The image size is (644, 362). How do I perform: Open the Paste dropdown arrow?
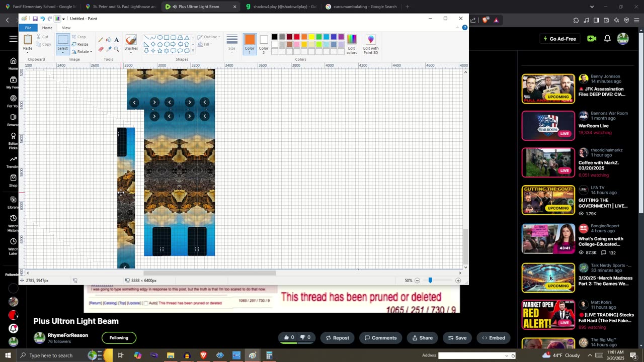pyautogui.click(x=28, y=51)
